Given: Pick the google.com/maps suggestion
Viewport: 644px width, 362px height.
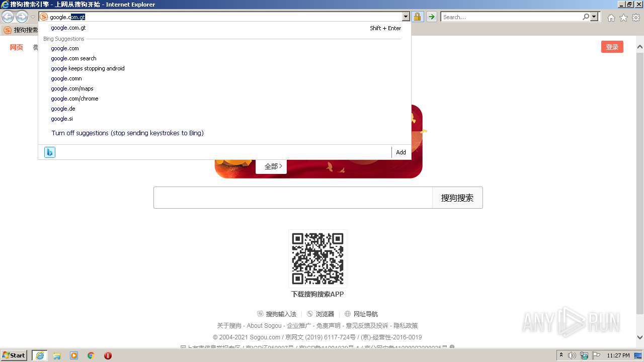Looking at the screenshot, I should (224, 88).
